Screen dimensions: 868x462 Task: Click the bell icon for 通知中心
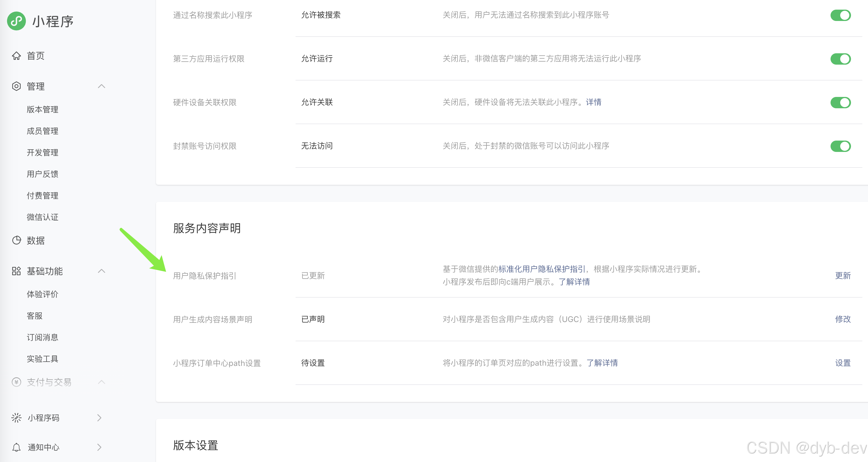pyautogui.click(x=16, y=448)
